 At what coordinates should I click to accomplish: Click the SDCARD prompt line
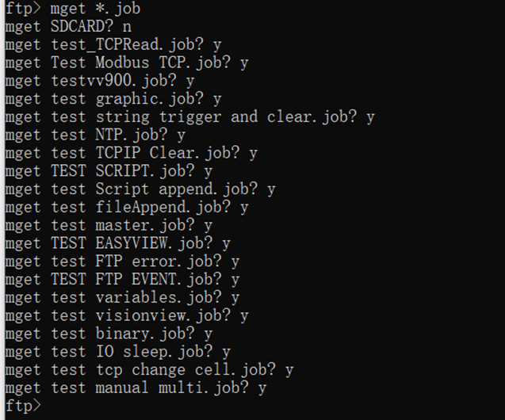[x=67, y=27]
